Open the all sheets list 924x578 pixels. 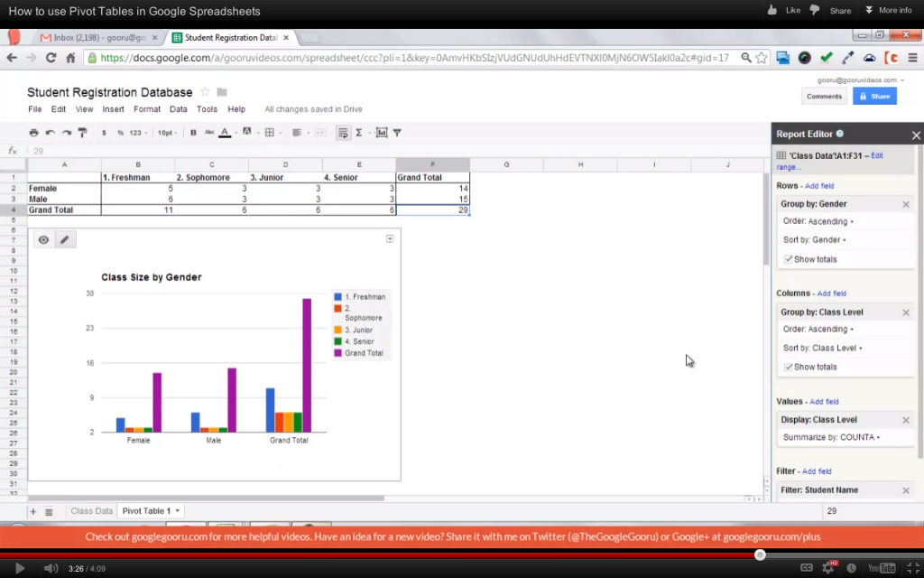[49, 511]
